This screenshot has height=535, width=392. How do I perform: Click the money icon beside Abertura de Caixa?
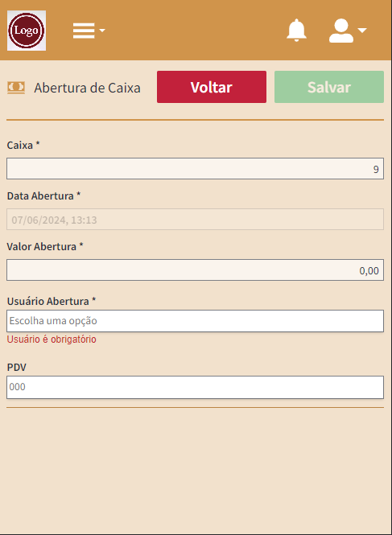(x=16, y=88)
